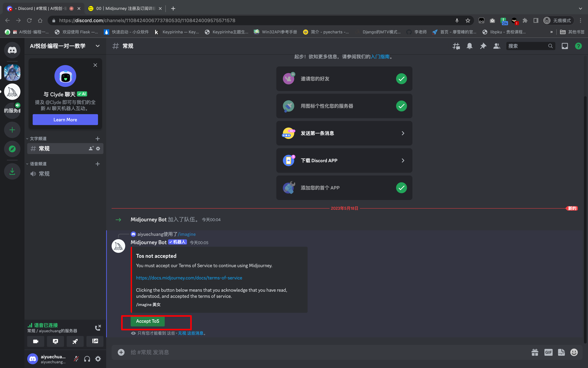The width and height of the screenshot is (588, 368).
Task: Add a server with the plus icon
Action: tap(12, 130)
